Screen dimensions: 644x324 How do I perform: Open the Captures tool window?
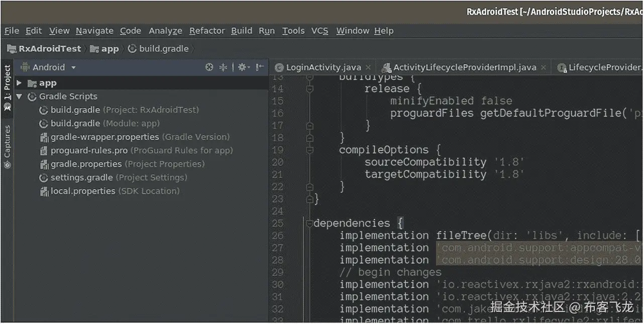(x=7, y=147)
